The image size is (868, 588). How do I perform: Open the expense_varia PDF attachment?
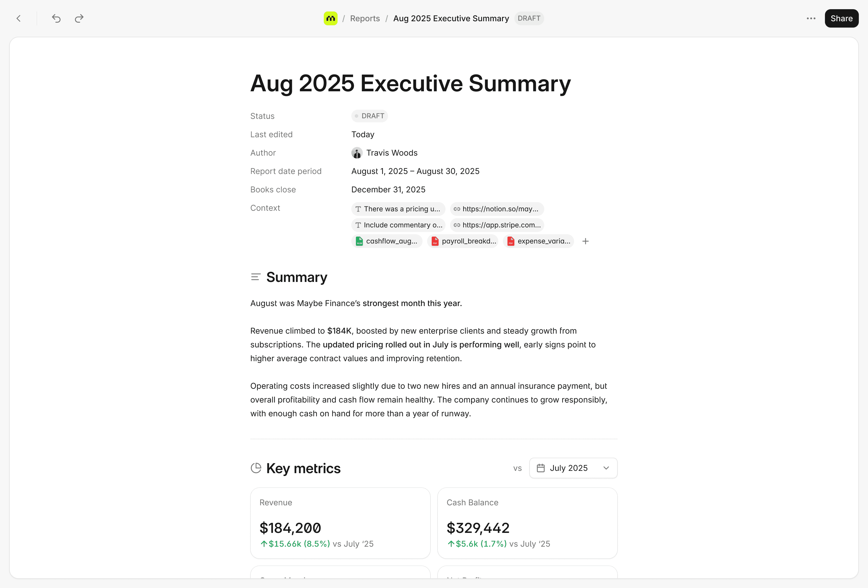point(538,241)
